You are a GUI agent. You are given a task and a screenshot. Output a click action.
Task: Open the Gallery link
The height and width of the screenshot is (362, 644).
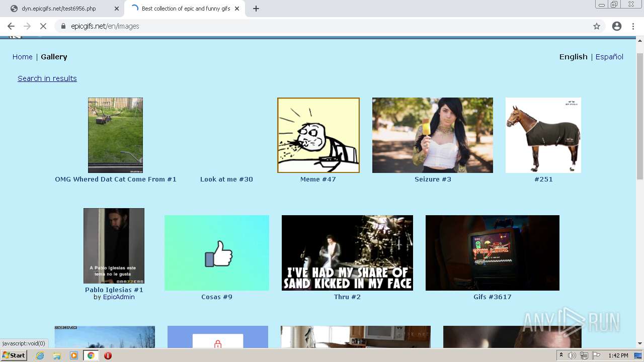[54, 57]
